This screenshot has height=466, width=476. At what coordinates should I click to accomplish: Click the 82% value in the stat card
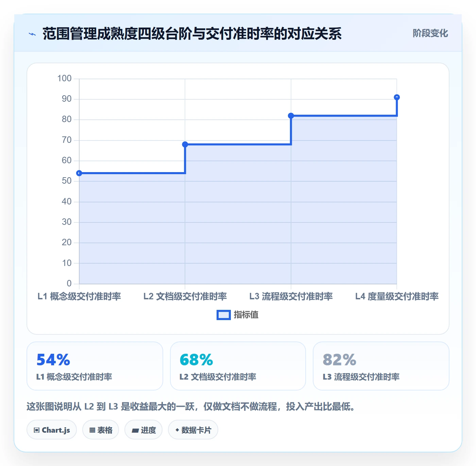(x=339, y=360)
